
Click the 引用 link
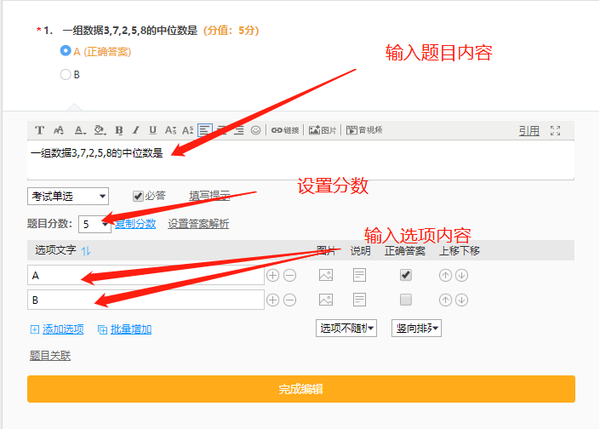coord(529,131)
